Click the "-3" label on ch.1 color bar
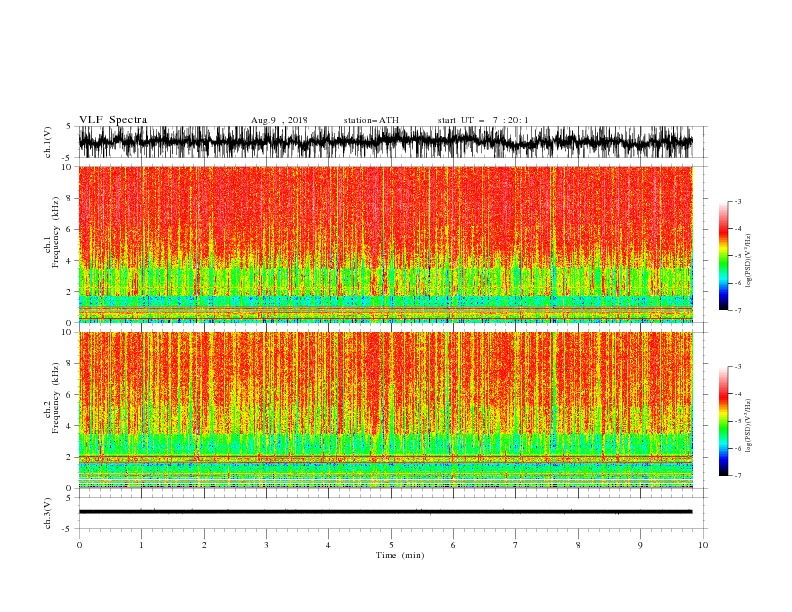The image size is (792, 612). tap(737, 202)
